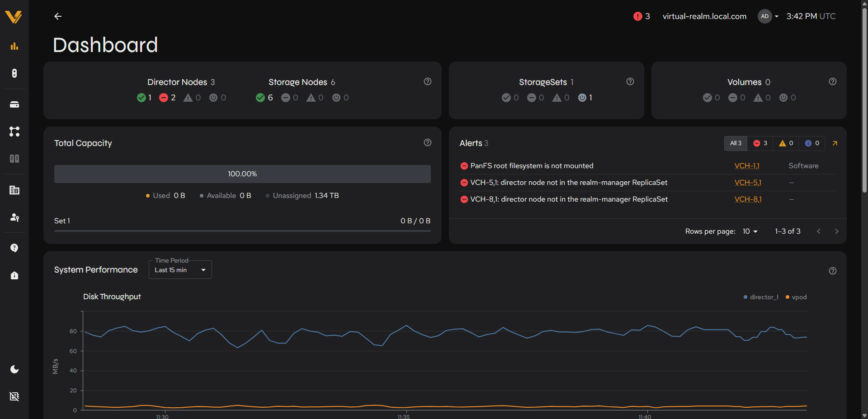The height and width of the screenshot is (419, 868).
Task: Click the greyed two-column sidebar icon
Action: tap(14, 159)
